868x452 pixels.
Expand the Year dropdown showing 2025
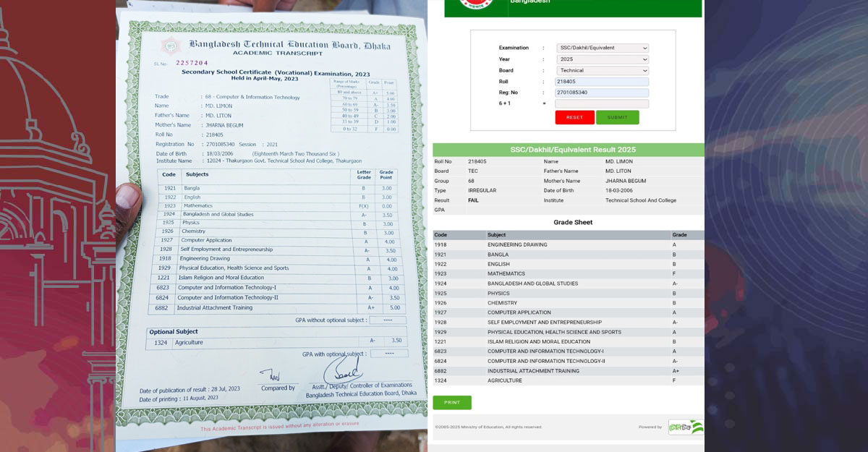pyautogui.click(x=602, y=59)
